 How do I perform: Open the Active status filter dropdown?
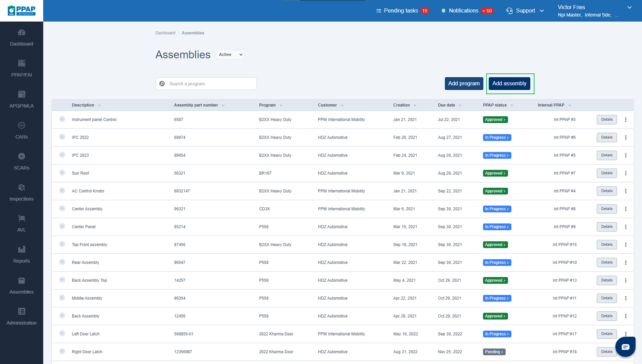click(230, 54)
